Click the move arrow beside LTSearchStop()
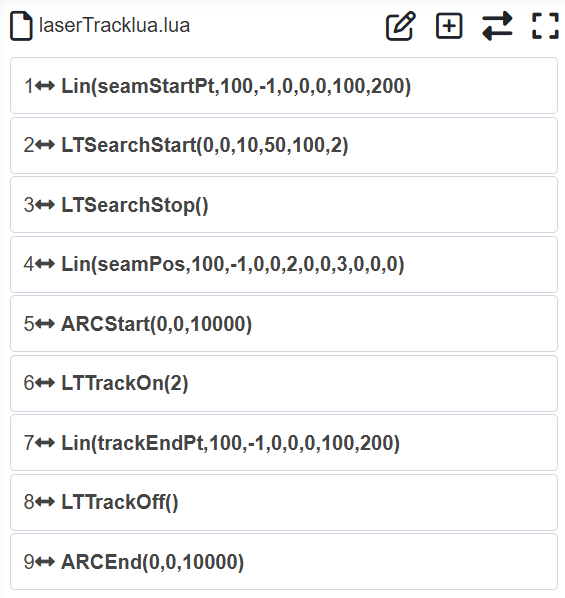Screen dimensions: 565x598 pos(45,205)
